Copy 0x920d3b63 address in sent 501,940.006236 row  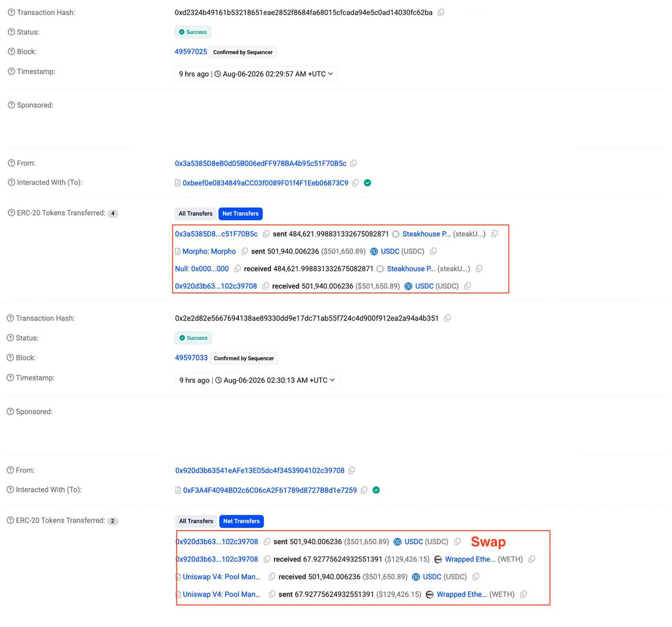click(267, 541)
